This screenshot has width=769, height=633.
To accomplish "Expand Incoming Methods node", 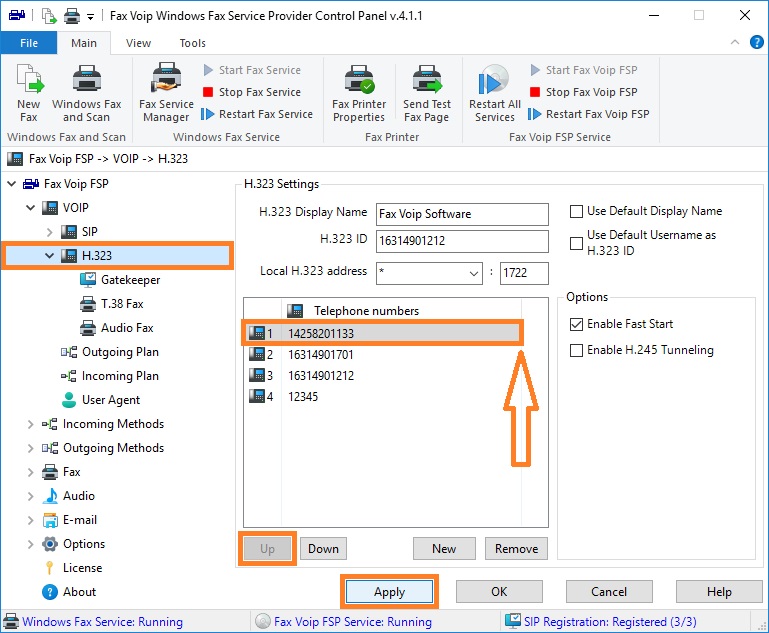I will click(x=30, y=424).
